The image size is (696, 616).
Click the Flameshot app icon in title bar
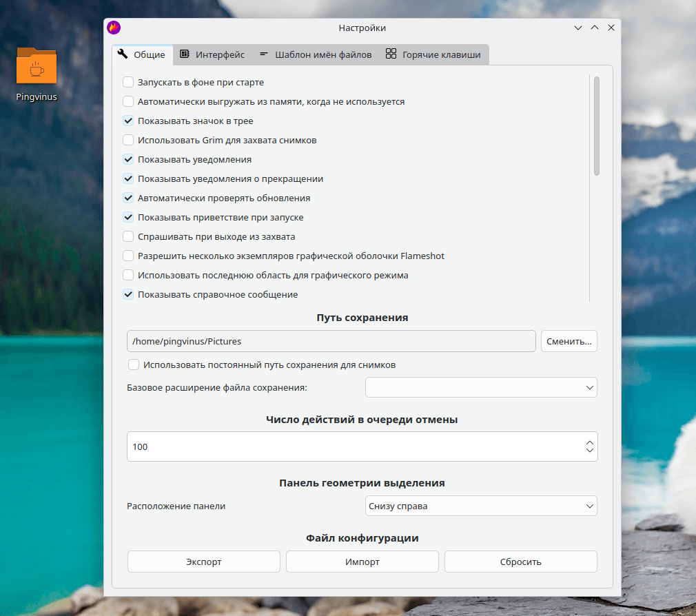coord(114,28)
